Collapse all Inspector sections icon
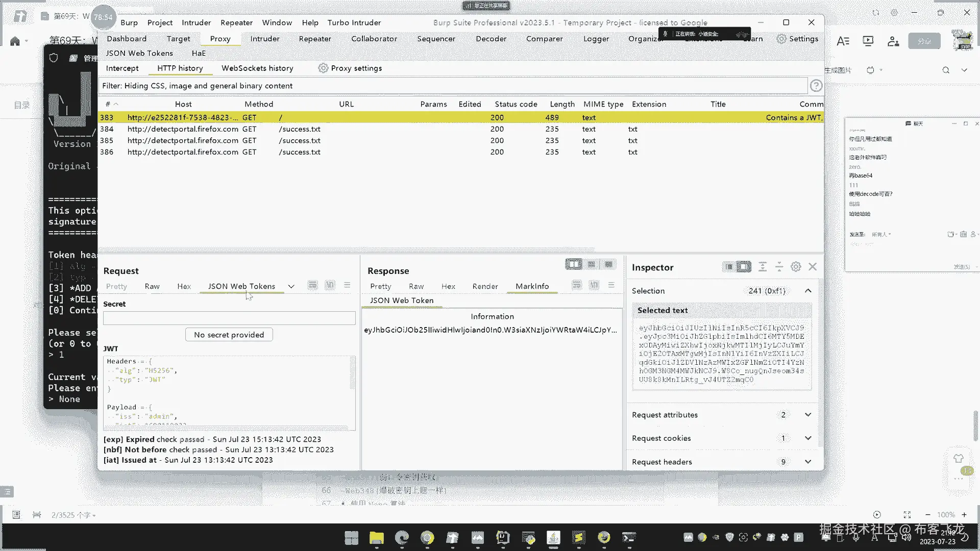 coord(779,267)
